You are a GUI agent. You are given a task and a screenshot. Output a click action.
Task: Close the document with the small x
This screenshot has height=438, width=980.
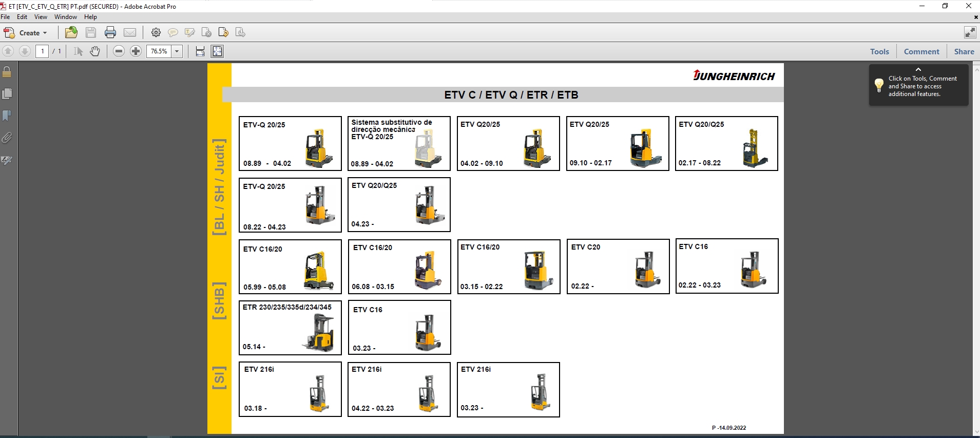pos(976,17)
